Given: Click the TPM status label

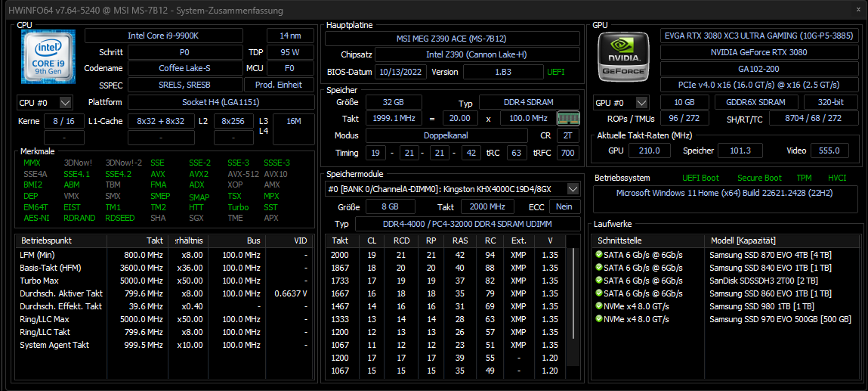Looking at the screenshot, I should [804, 178].
